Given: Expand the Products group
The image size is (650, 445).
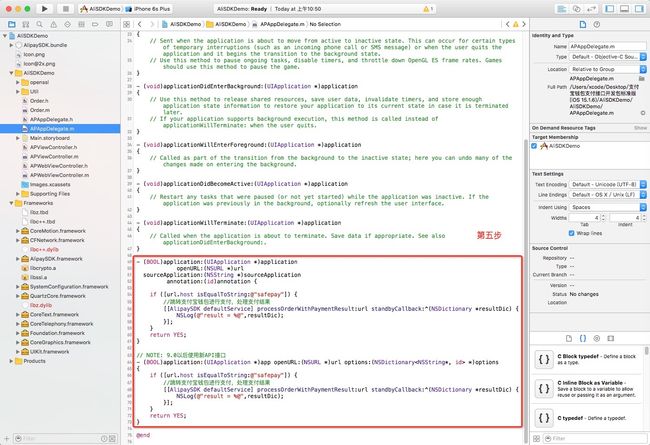Looking at the screenshot, I should (x=11, y=361).
